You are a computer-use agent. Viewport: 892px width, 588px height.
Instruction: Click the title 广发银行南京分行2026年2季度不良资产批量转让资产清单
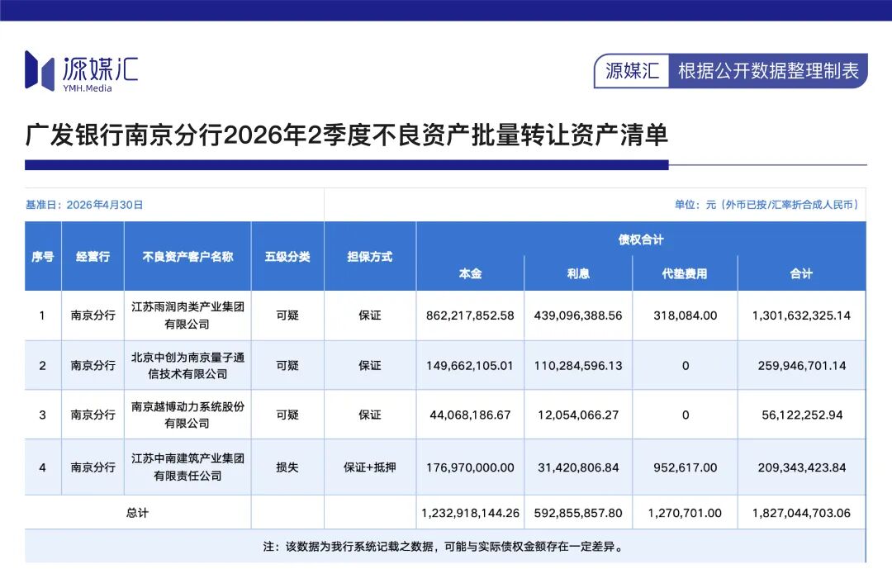click(346, 135)
